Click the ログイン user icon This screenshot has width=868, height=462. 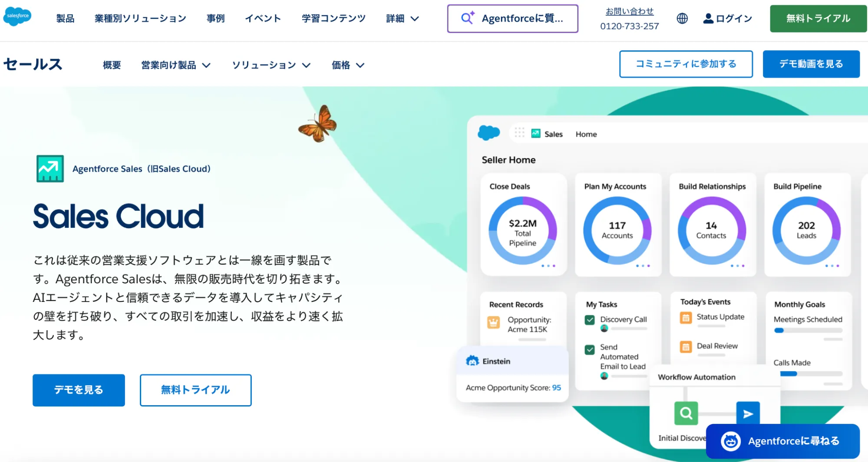click(708, 18)
